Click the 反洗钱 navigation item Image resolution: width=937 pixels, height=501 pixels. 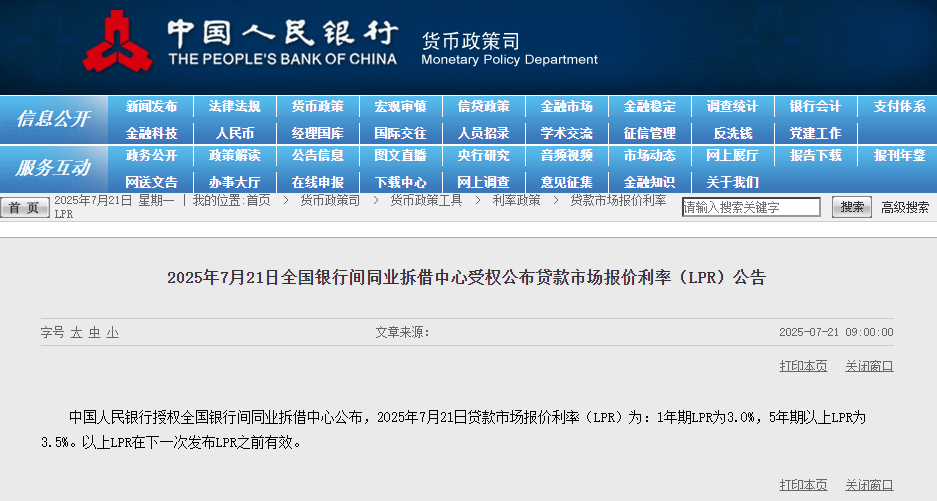(732, 132)
